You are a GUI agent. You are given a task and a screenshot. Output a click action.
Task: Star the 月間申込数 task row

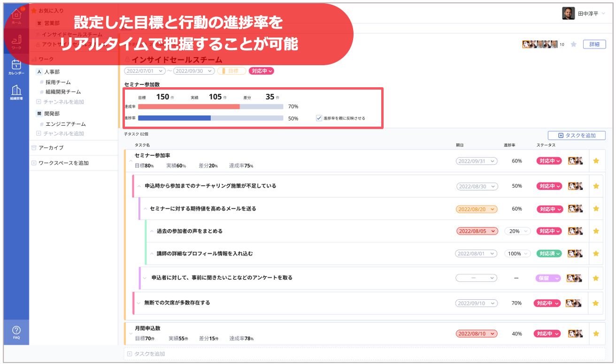[x=596, y=334]
